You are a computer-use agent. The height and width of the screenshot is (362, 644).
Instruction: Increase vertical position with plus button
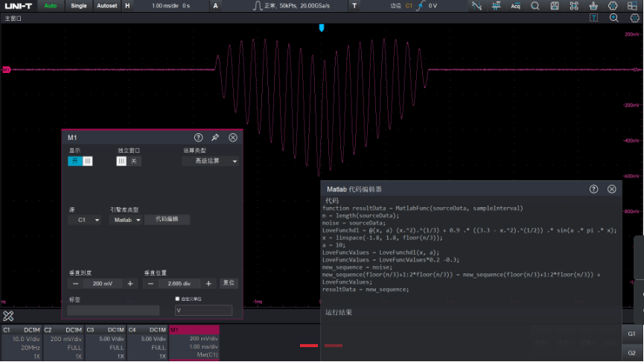208,284
